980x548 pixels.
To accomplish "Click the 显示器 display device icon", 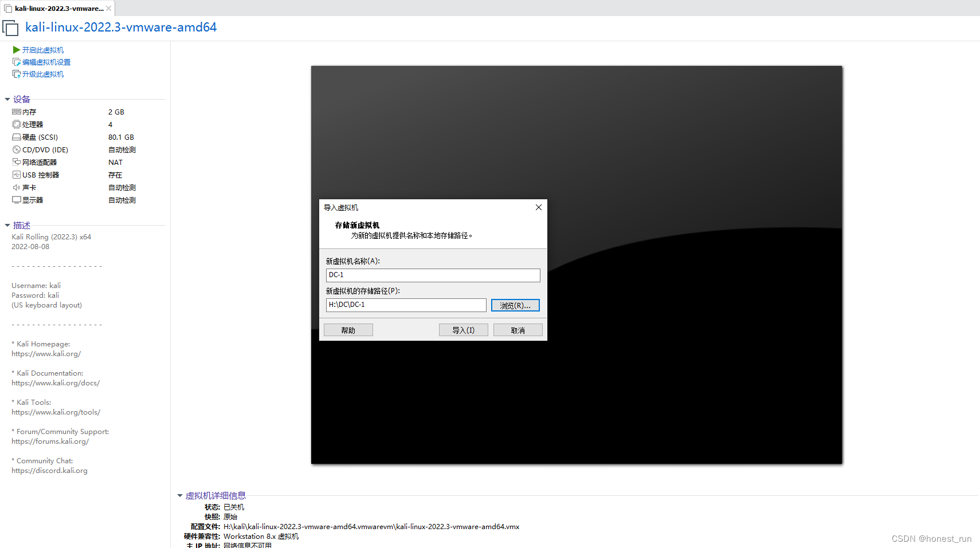I will coord(17,200).
